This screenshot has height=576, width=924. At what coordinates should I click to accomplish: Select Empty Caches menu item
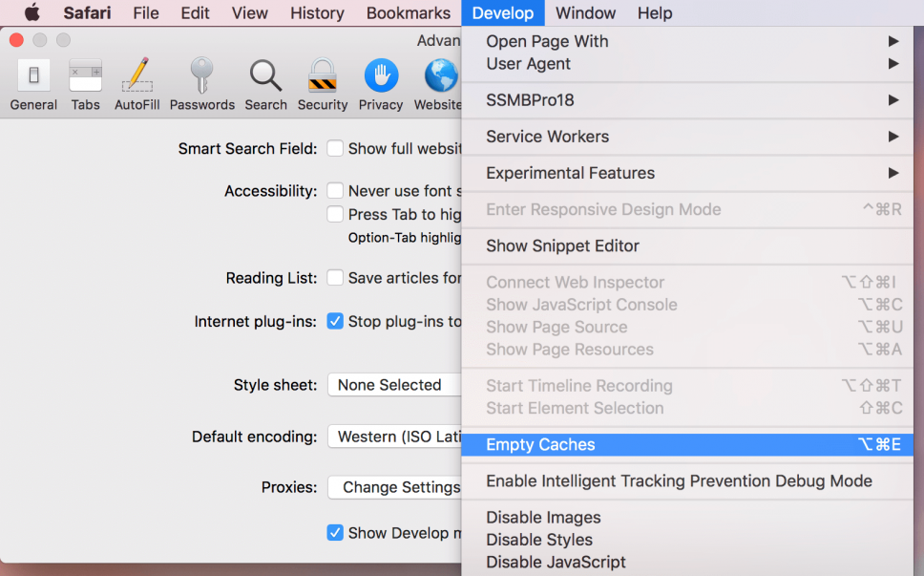click(687, 444)
